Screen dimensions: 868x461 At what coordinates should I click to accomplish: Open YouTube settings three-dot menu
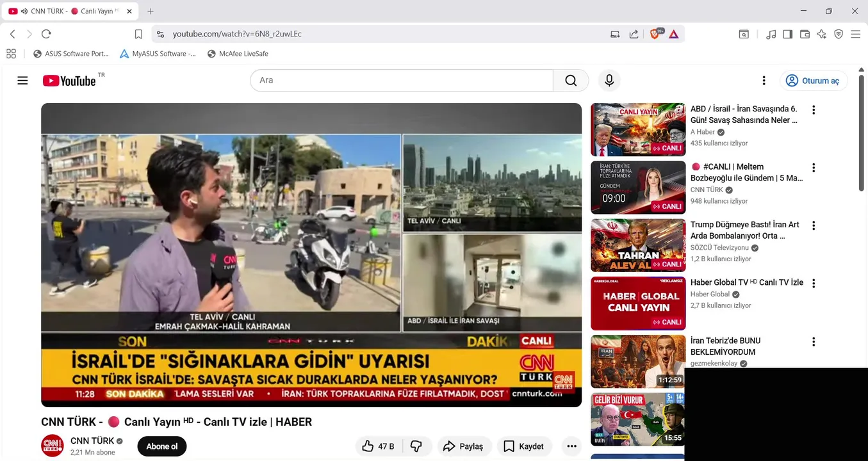(764, 81)
